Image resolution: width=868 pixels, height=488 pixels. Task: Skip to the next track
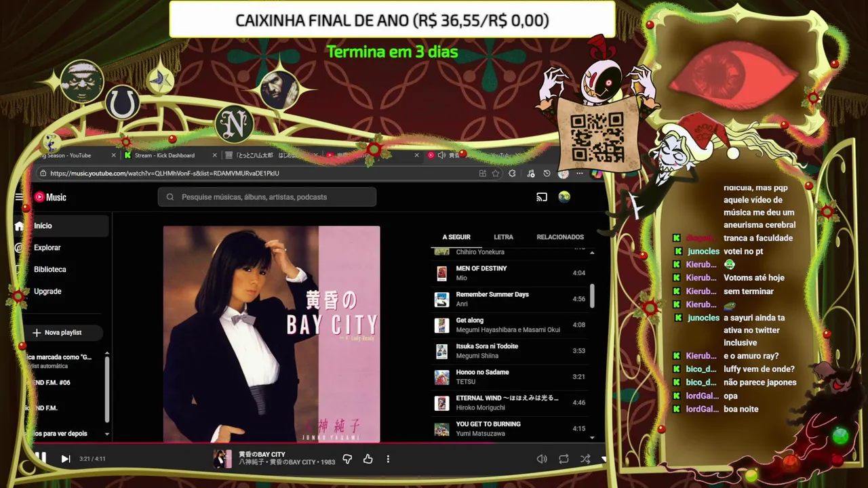(x=66, y=459)
